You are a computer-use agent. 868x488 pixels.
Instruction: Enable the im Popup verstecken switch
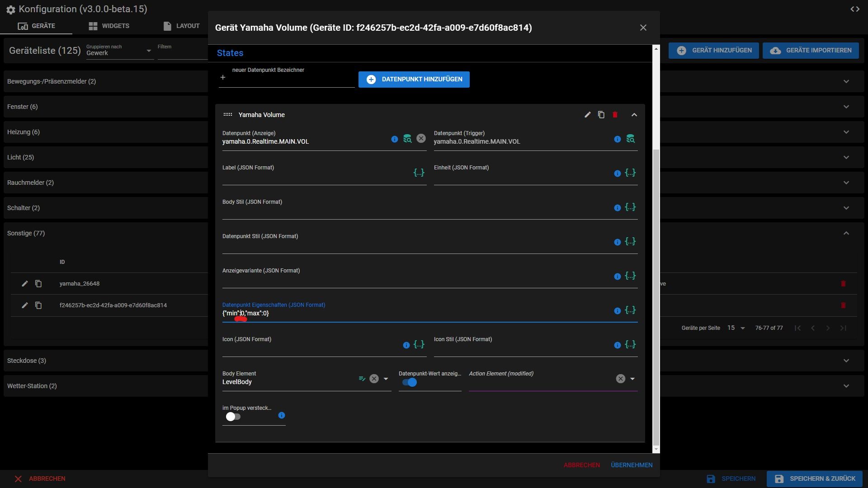233,417
